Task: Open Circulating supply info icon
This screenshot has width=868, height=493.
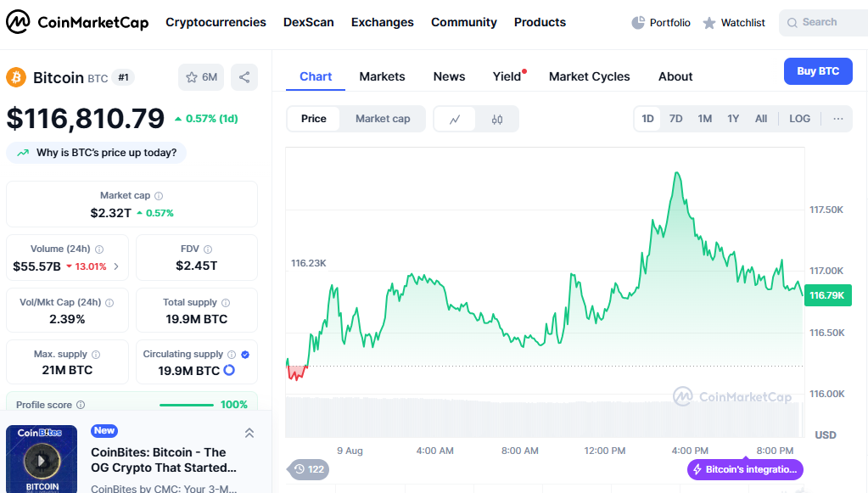Action: [x=232, y=355]
